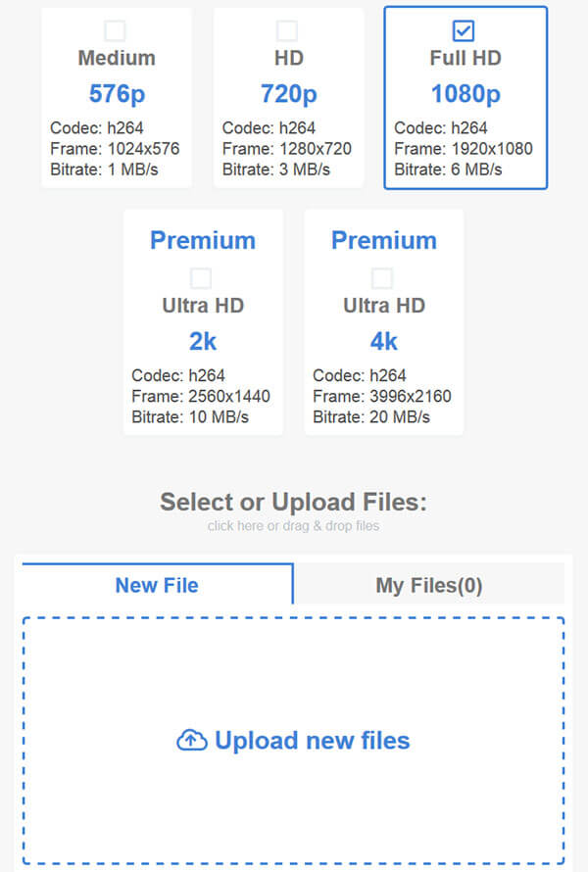This screenshot has height=872, width=588.
Task: Click the Premium label above the 2k option
Action: point(203,240)
